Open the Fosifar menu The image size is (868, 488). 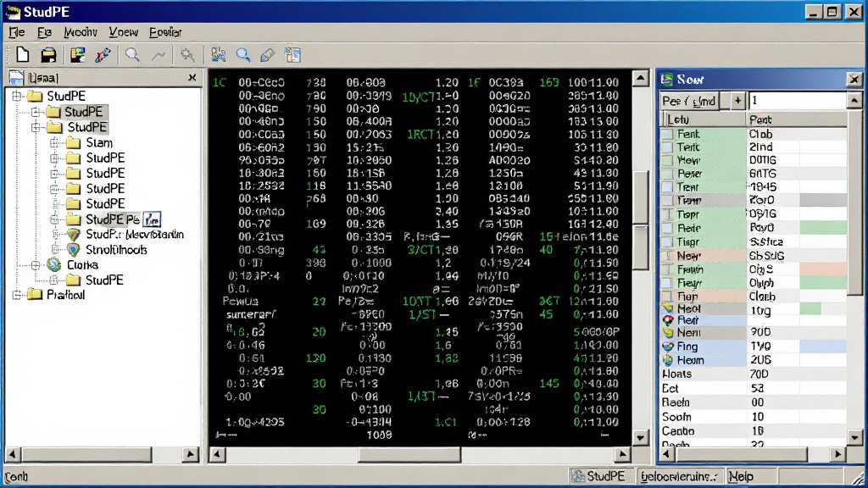tap(165, 32)
